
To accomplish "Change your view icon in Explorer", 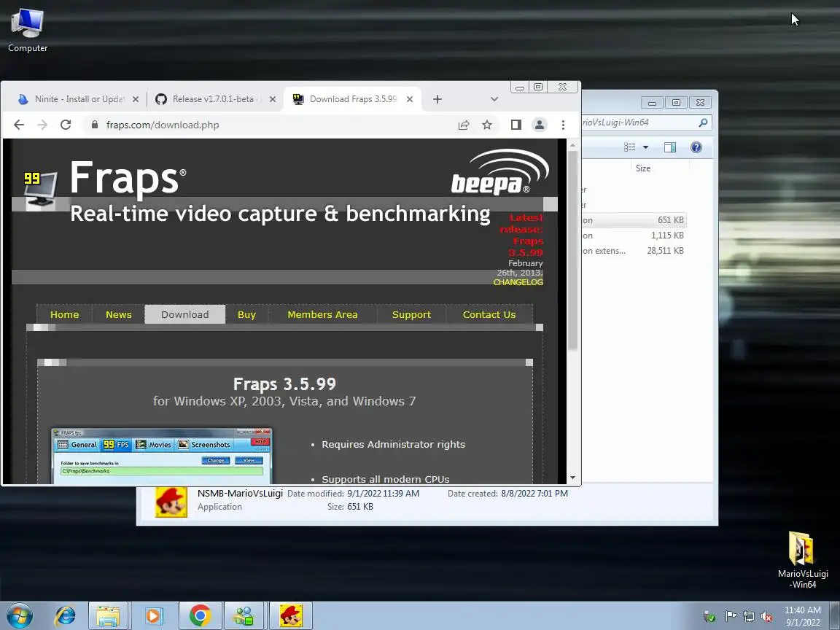I will pos(630,147).
